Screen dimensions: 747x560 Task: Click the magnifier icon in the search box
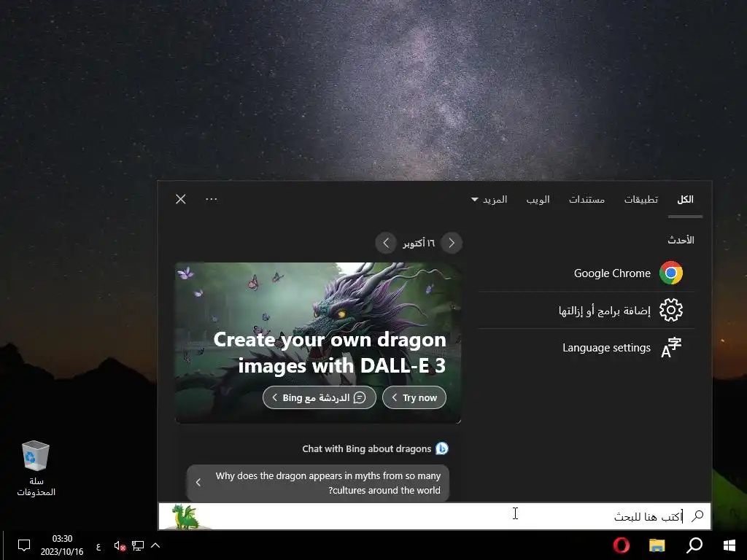(697, 516)
